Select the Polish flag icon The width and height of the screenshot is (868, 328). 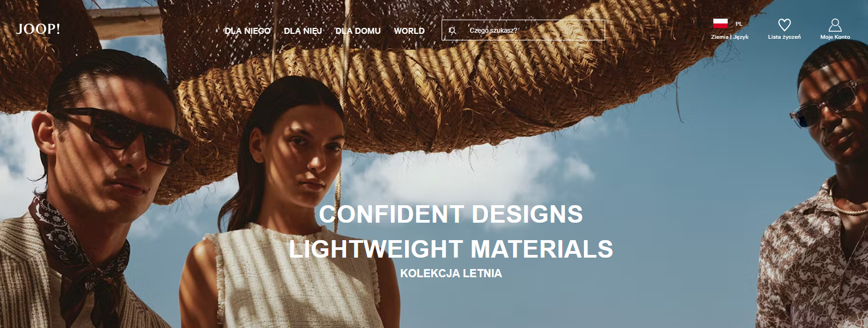coord(720,23)
